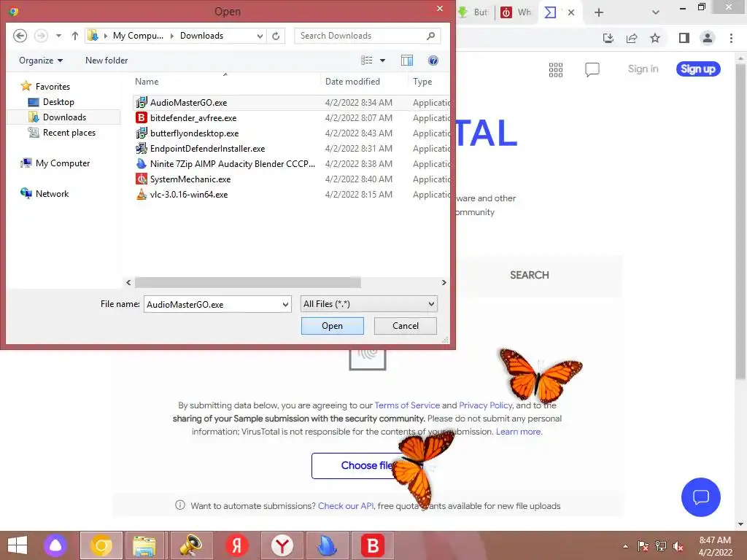The width and height of the screenshot is (747, 560).
Task: Share this page from Chrome toolbar
Action: [x=632, y=38]
